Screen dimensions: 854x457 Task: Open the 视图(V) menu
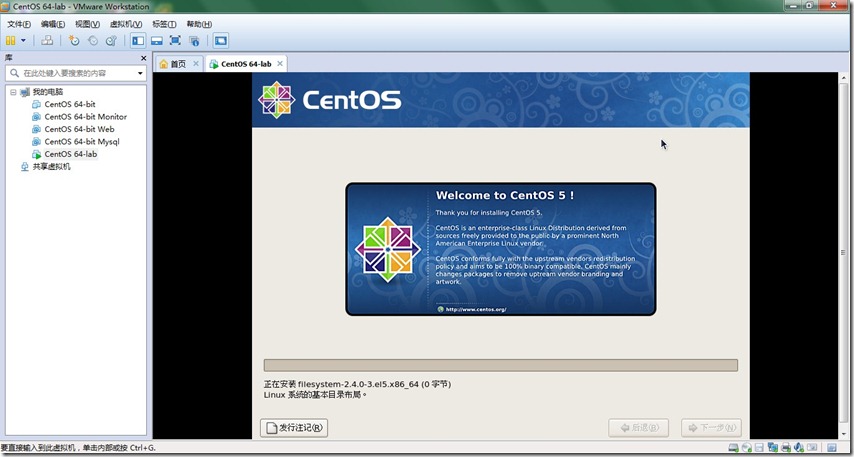point(88,24)
